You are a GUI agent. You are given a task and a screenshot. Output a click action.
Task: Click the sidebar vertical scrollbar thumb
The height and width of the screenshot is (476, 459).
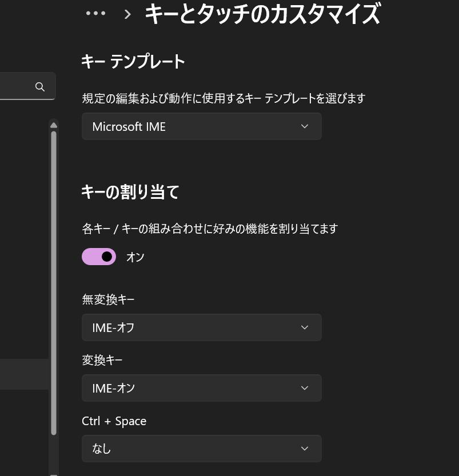[x=54, y=283]
